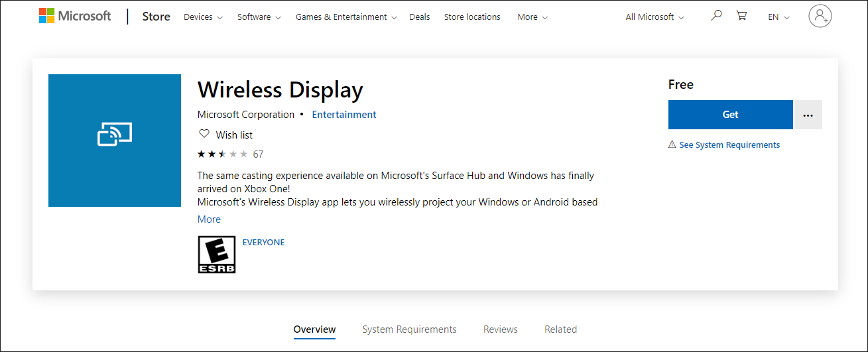Expand description with the More link
The image size is (868, 352).
pos(209,219)
